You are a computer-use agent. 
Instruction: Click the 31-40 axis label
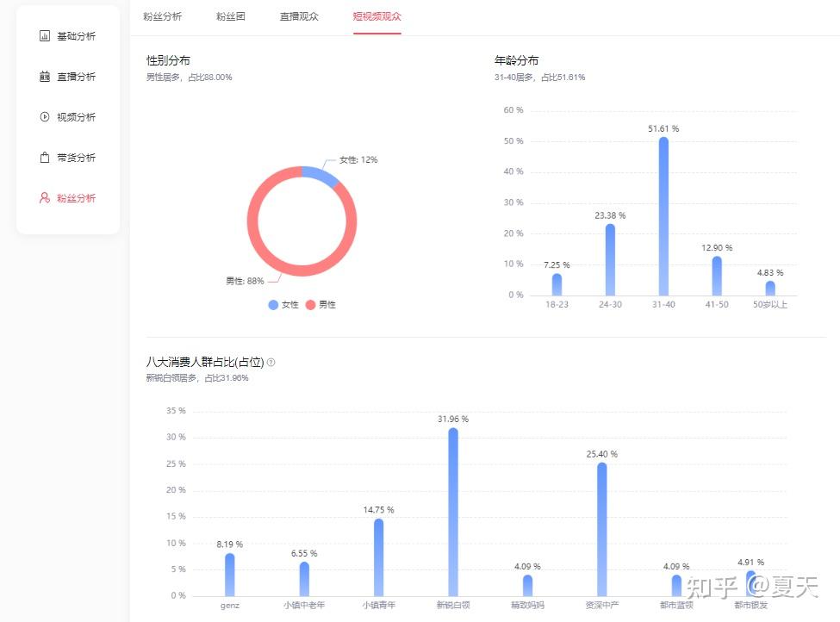[x=663, y=304]
